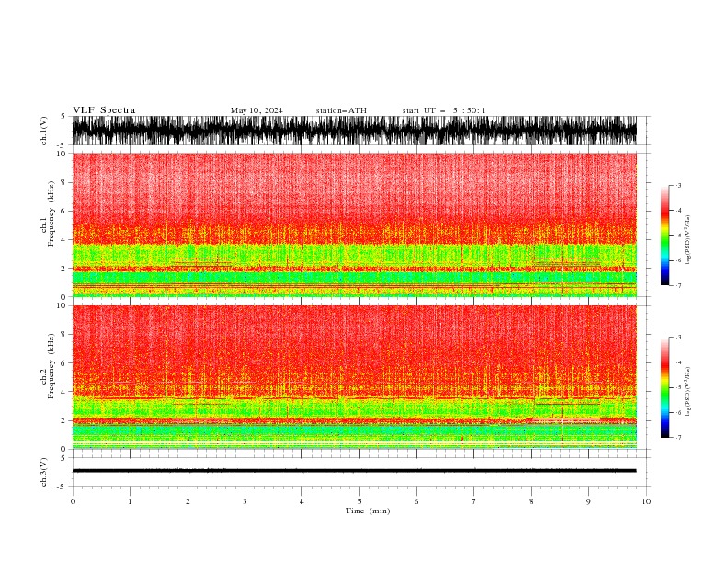
Task: Click the '-7' label on lower color bar
Action: [677, 437]
